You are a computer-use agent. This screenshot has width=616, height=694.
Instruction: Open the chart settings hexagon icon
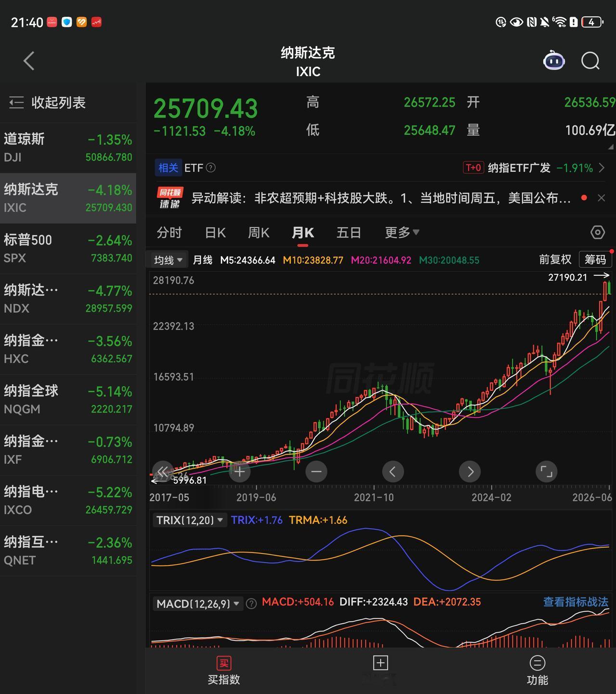point(597,232)
